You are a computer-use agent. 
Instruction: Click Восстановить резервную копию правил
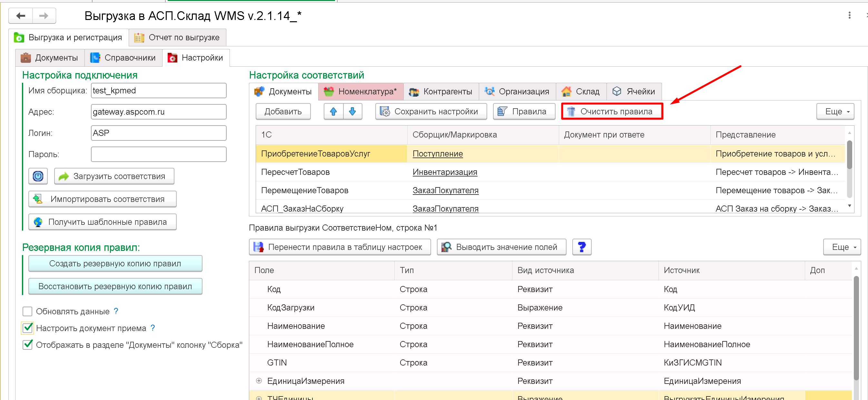tap(115, 286)
